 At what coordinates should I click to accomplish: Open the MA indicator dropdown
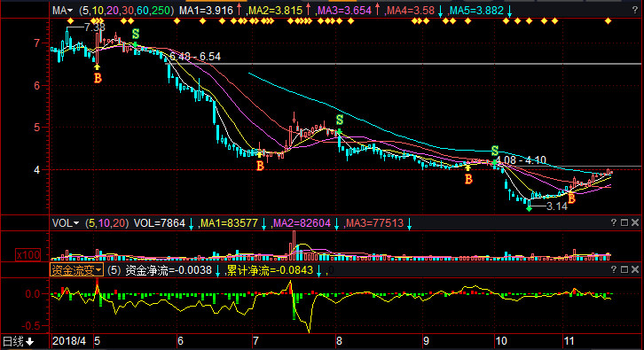pyautogui.click(x=62, y=11)
